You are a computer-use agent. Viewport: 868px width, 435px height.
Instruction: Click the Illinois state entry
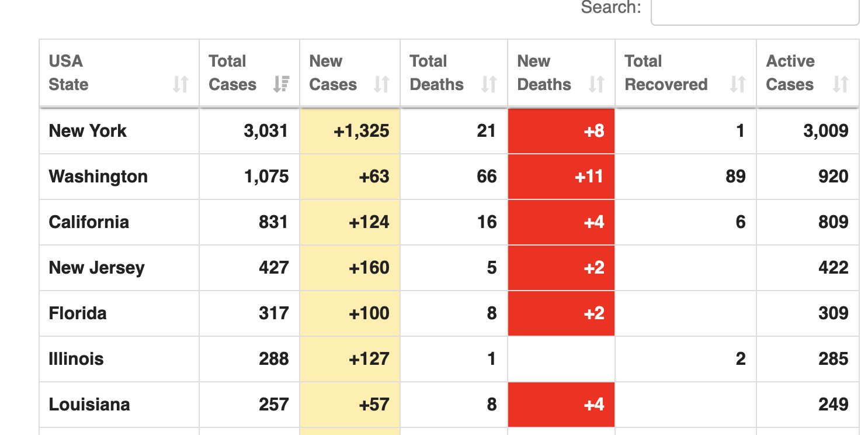coord(76,359)
